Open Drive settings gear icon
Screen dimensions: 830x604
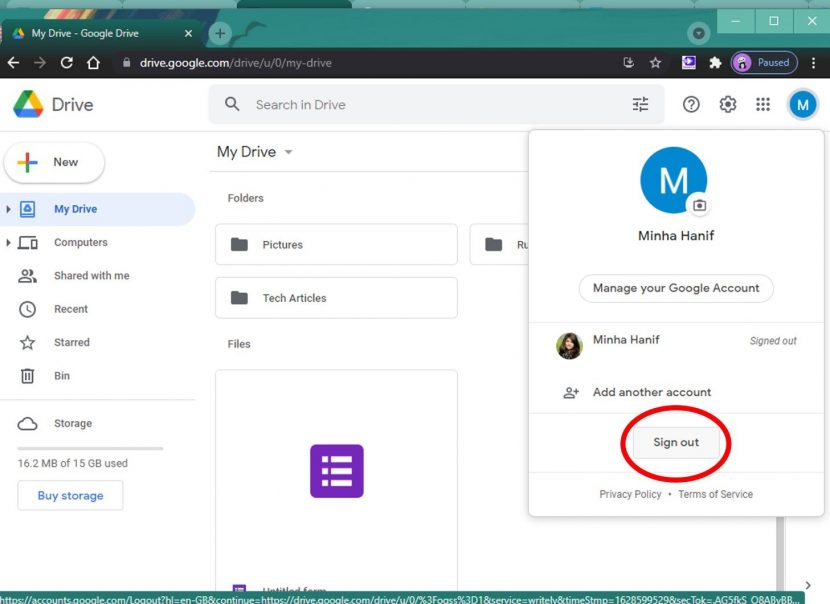(x=727, y=104)
